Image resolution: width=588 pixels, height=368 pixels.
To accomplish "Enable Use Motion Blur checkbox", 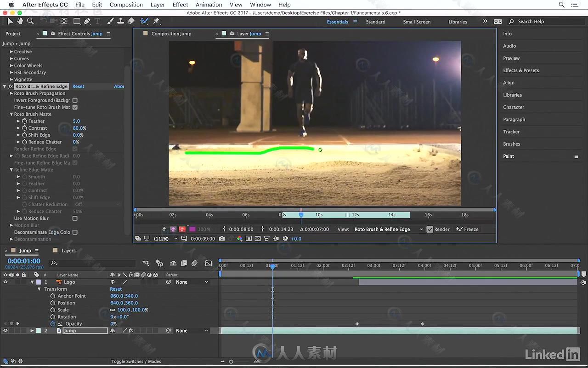I will tap(75, 218).
